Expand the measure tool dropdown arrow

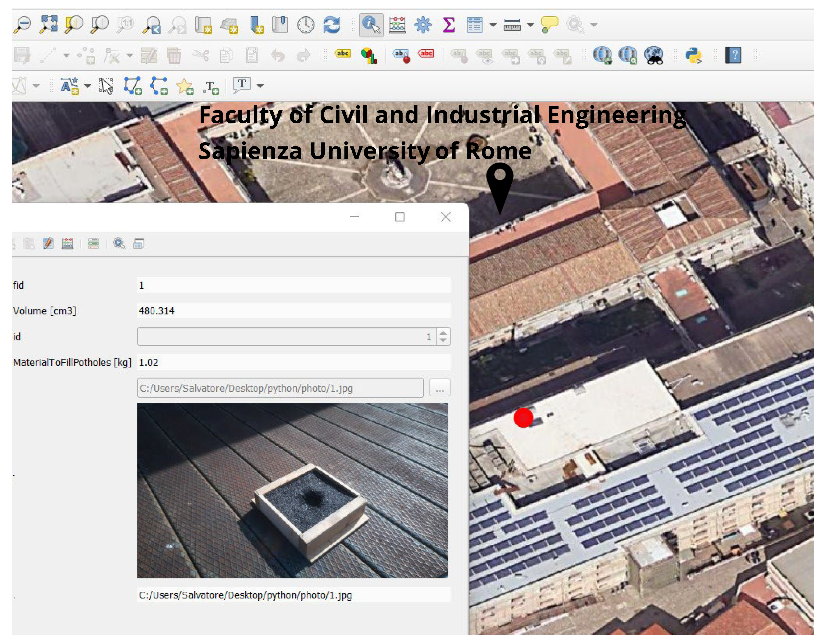[x=530, y=25]
